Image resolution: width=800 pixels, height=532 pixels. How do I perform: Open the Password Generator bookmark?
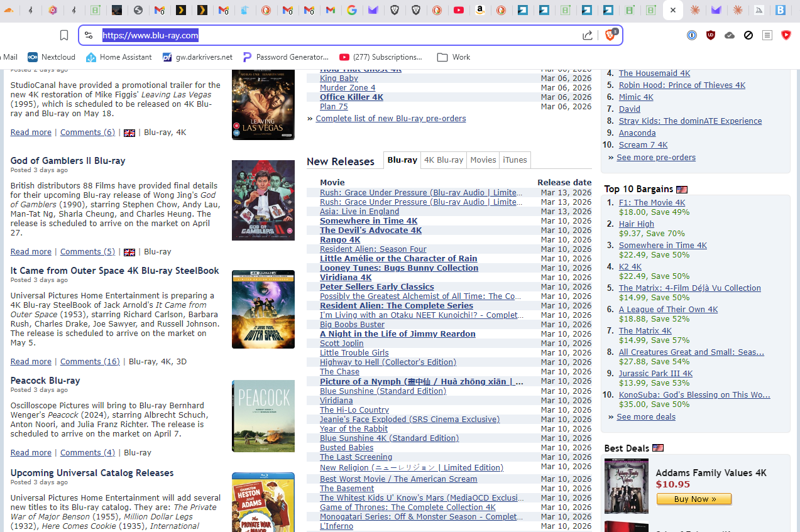286,57
